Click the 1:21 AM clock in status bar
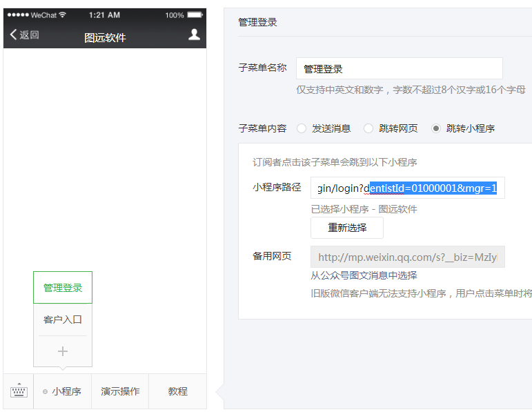This screenshot has height=412, width=532. [x=104, y=15]
